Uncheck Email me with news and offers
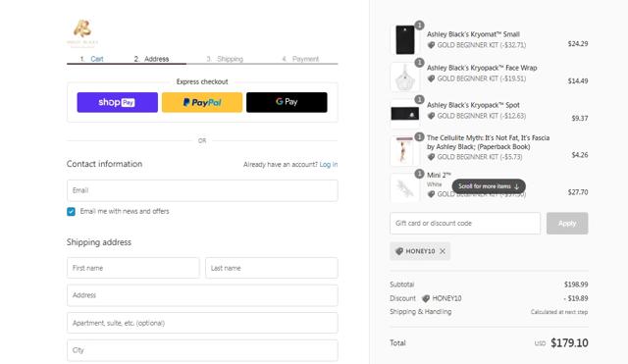 click(x=72, y=211)
